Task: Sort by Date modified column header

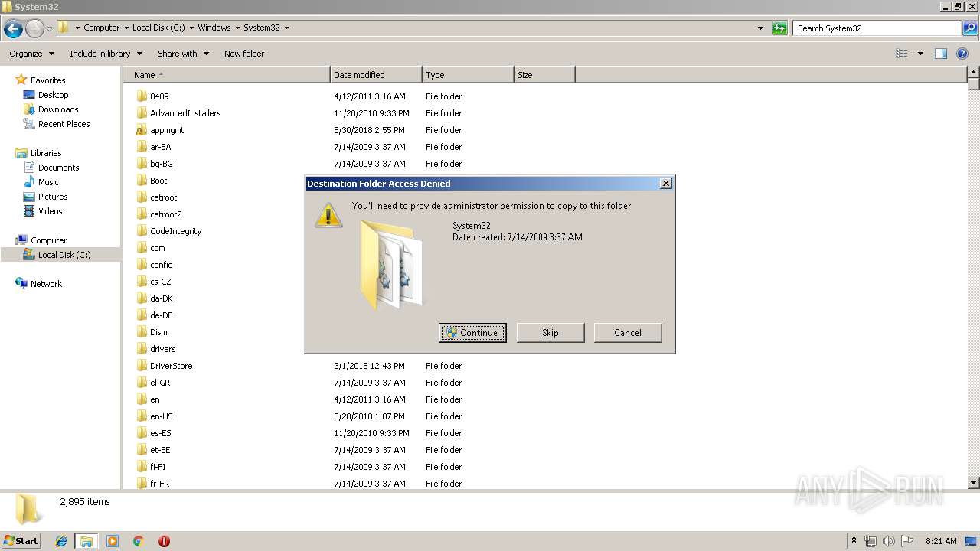Action: coord(376,75)
